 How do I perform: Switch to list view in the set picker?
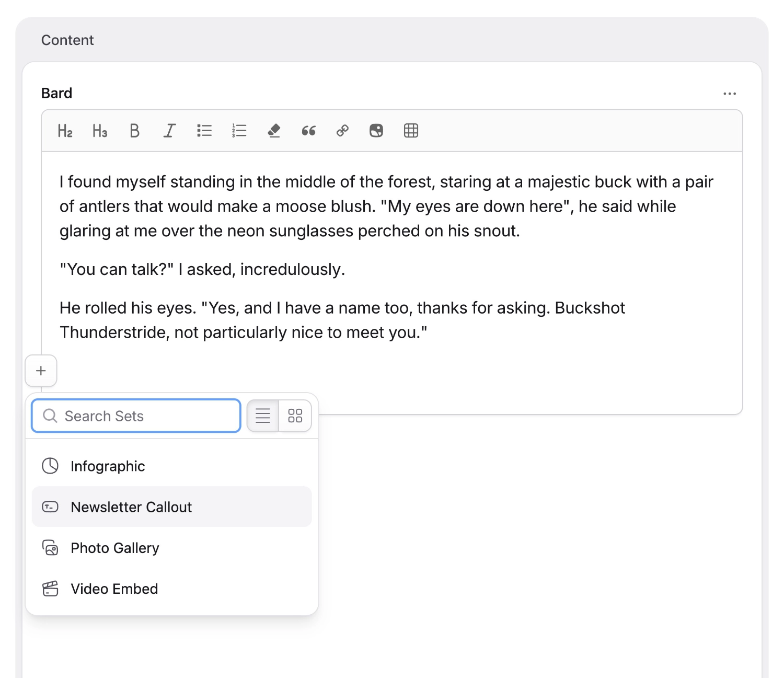(262, 416)
